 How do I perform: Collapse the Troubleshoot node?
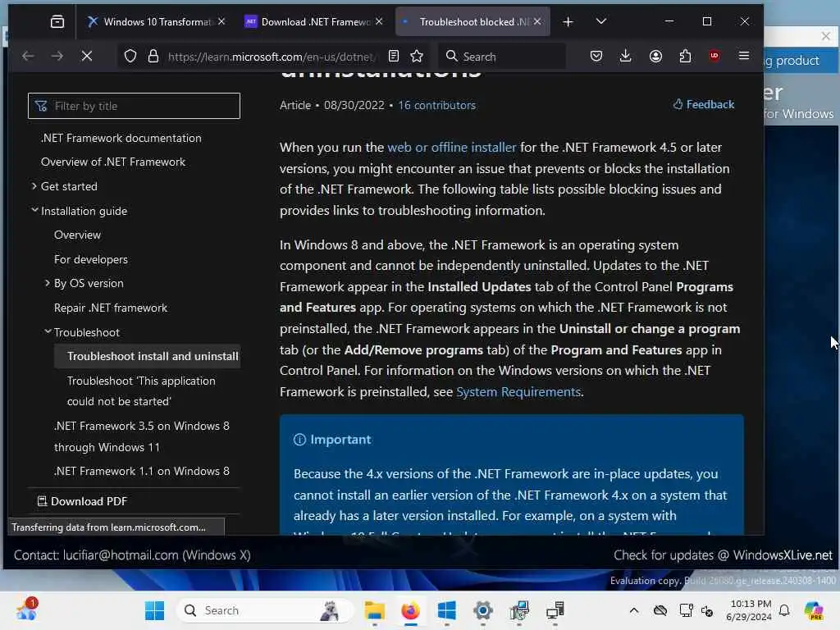click(x=47, y=331)
